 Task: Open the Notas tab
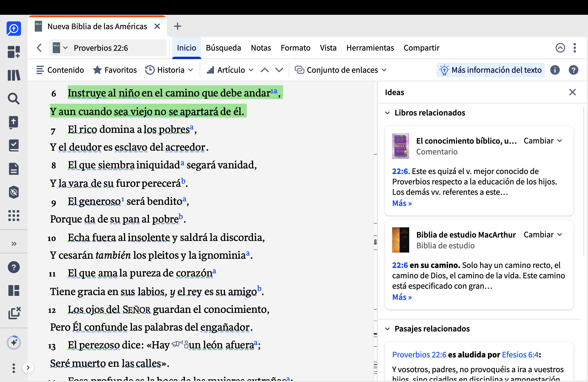[261, 48]
